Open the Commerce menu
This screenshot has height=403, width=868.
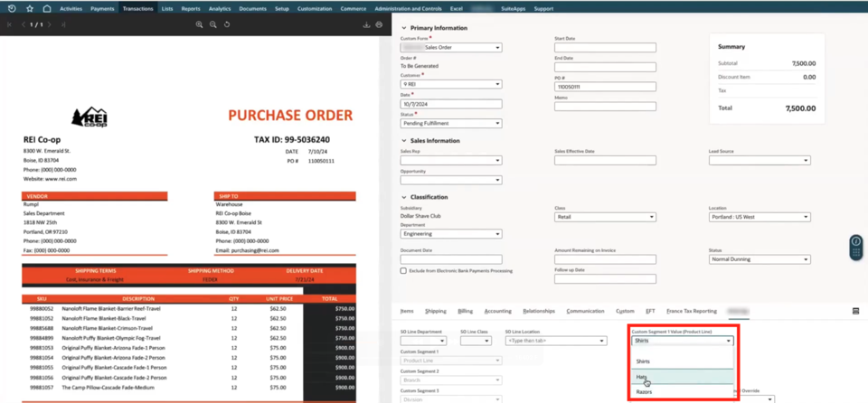click(354, 9)
